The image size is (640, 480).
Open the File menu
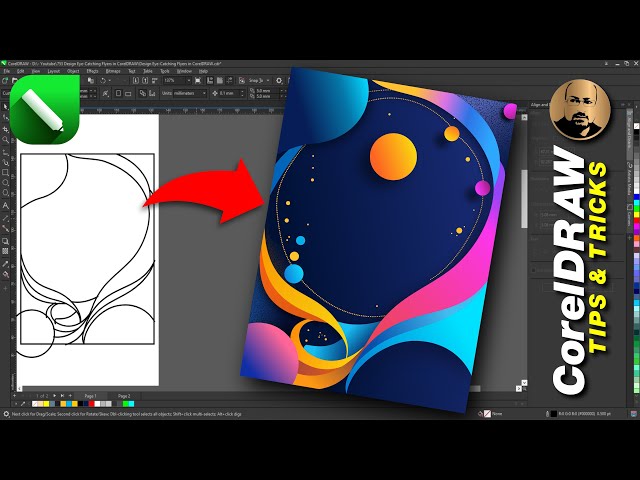pyautogui.click(x=7, y=71)
